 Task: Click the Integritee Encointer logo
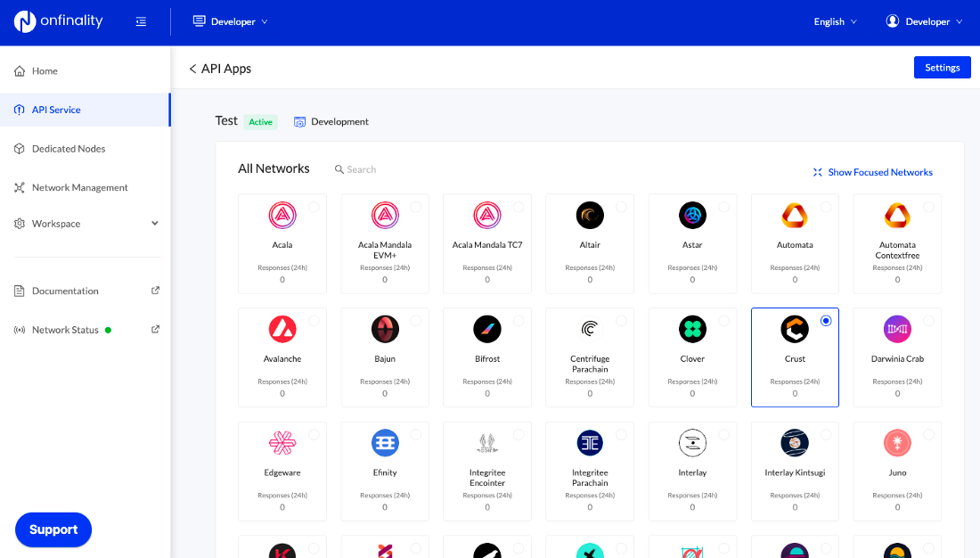coord(487,443)
